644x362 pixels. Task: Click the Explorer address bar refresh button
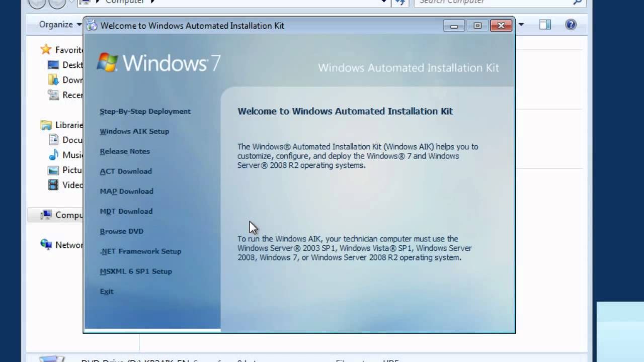pyautogui.click(x=400, y=2)
